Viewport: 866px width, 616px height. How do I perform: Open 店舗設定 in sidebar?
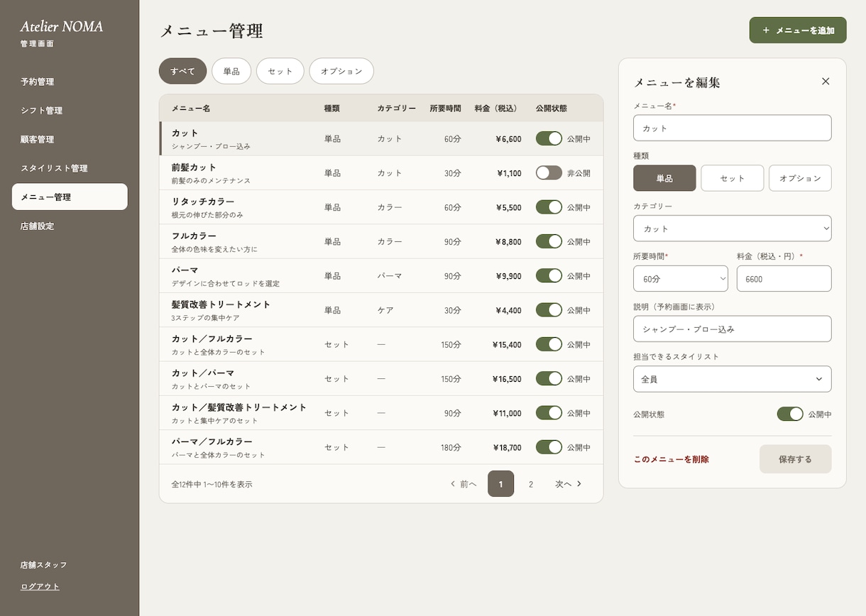(70, 226)
